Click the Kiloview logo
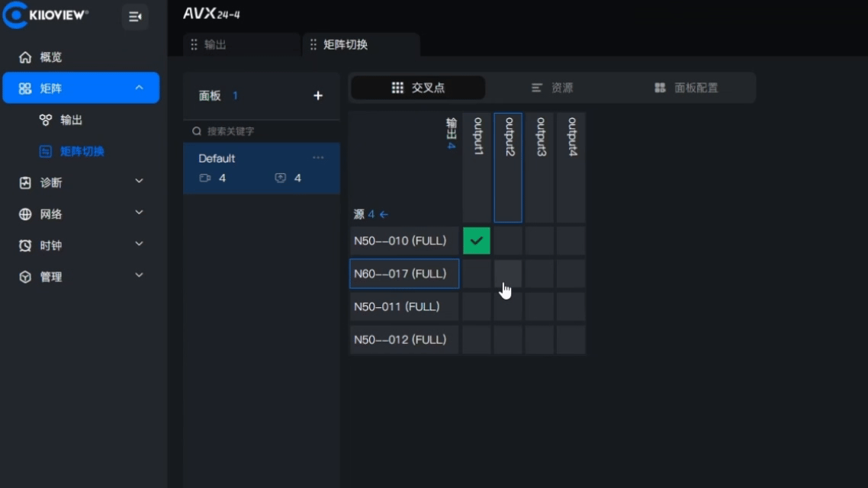The width and height of the screenshot is (868, 488). click(46, 15)
